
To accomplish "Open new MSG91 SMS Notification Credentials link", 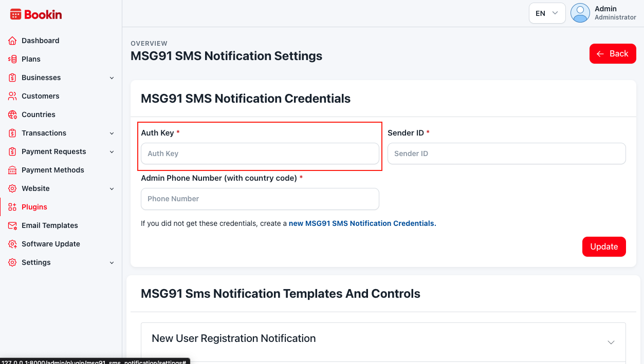I will [362, 223].
